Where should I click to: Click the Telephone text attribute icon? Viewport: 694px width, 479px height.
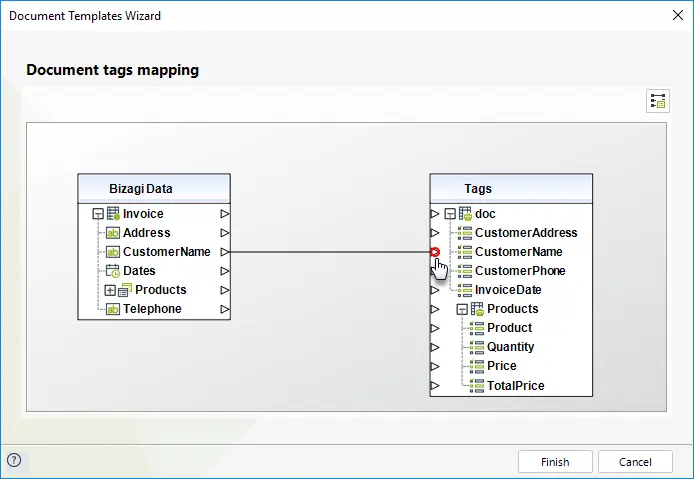pyautogui.click(x=113, y=309)
